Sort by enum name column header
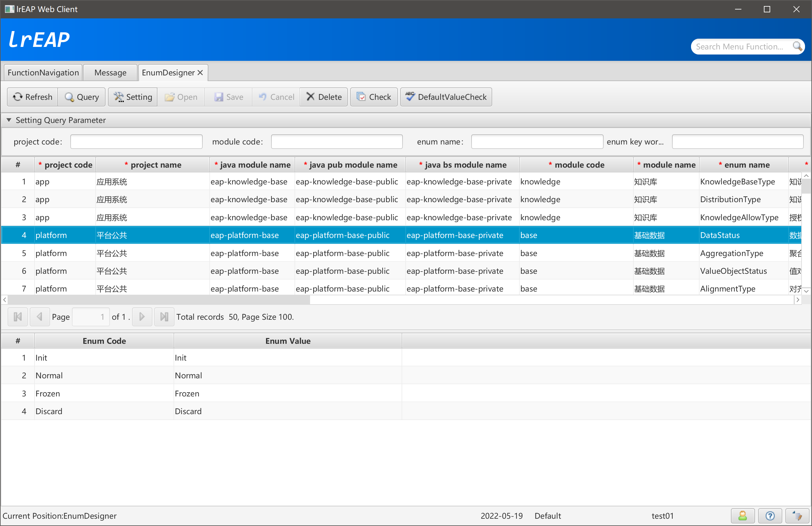The height and width of the screenshot is (526, 812). (744, 165)
